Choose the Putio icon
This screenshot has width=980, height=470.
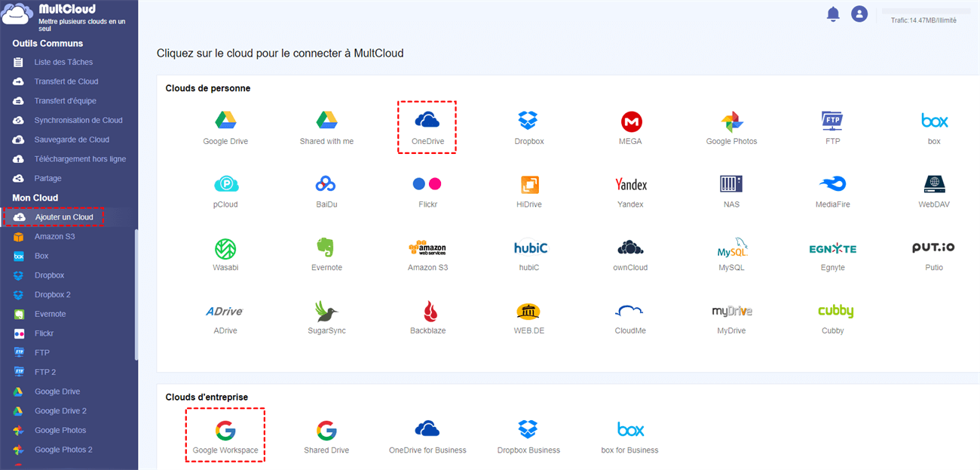coord(933,247)
